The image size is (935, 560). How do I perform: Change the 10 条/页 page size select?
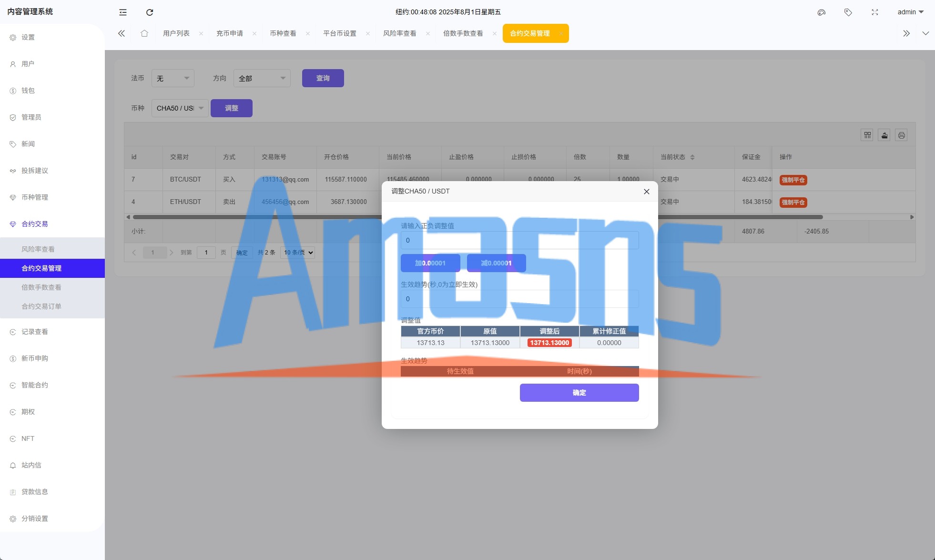pyautogui.click(x=298, y=253)
